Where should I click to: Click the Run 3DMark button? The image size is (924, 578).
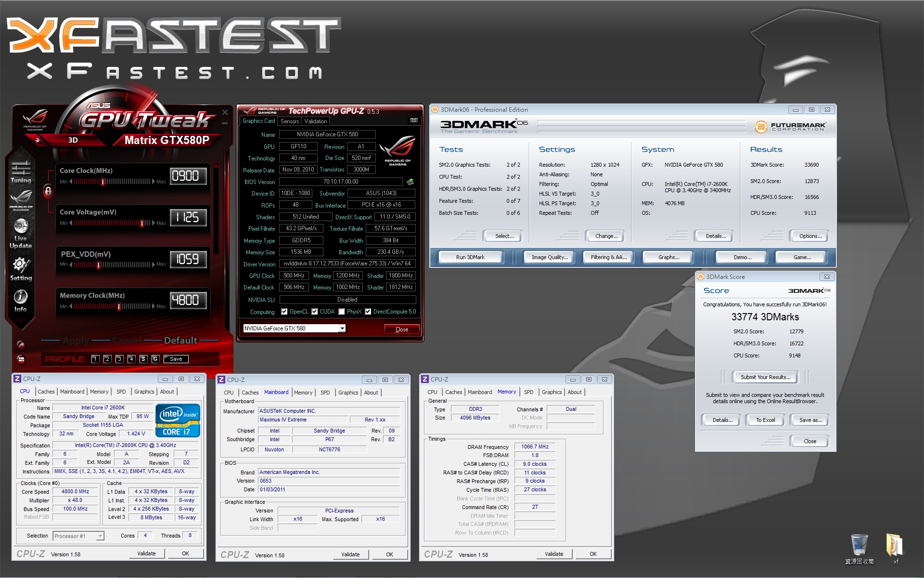pos(470,257)
